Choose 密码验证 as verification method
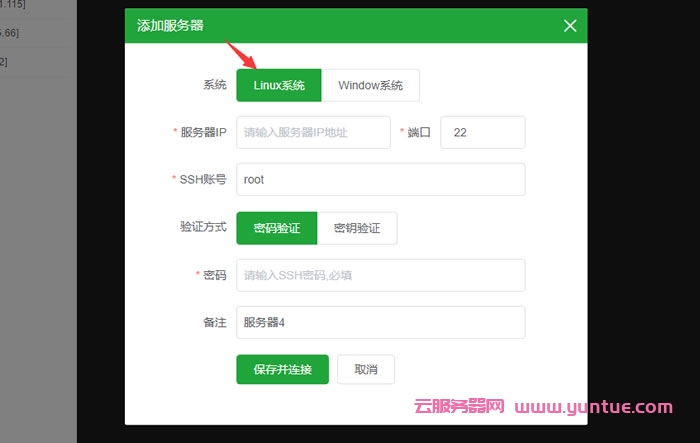This screenshot has width=700, height=443. [277, 228]
